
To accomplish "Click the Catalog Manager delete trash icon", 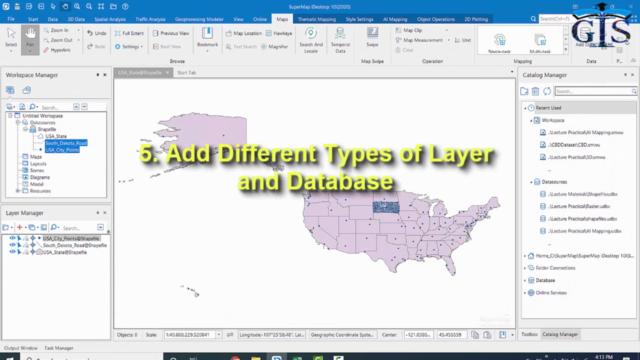I will click(536, 91).
